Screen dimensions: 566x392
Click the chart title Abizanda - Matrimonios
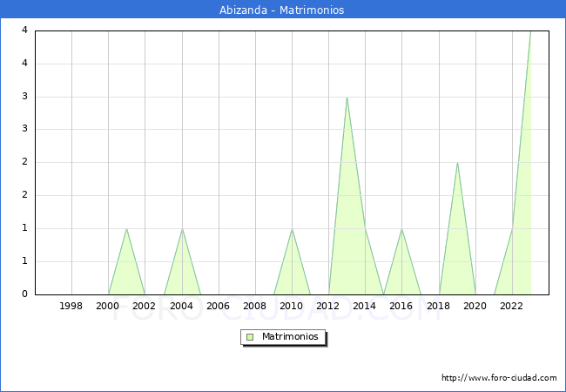tap(282, 10)
